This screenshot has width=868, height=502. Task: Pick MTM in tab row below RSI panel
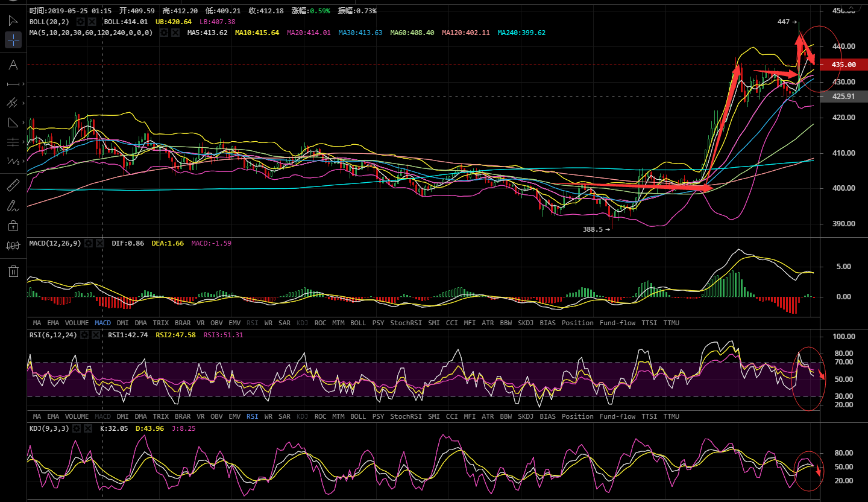pyautogui.click(x=339, y=416)
